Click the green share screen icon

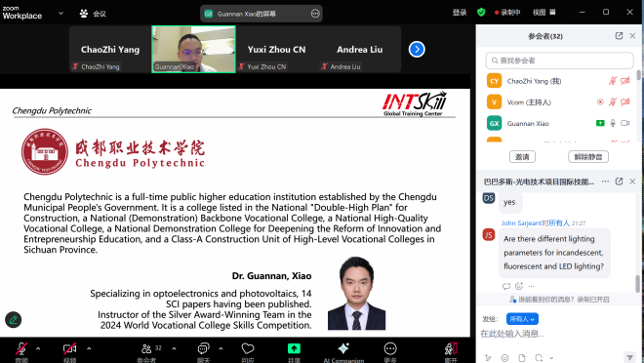click(x=294, y=348)
